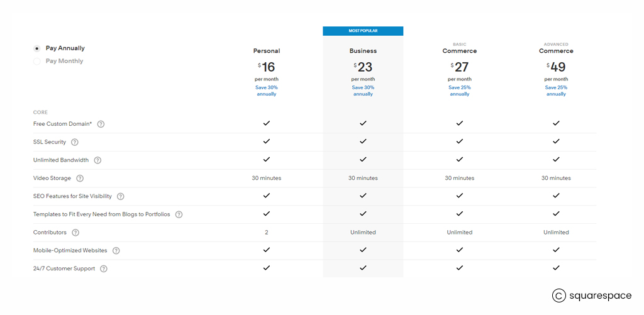Click Business plan 30 minutes video storage

363,178
